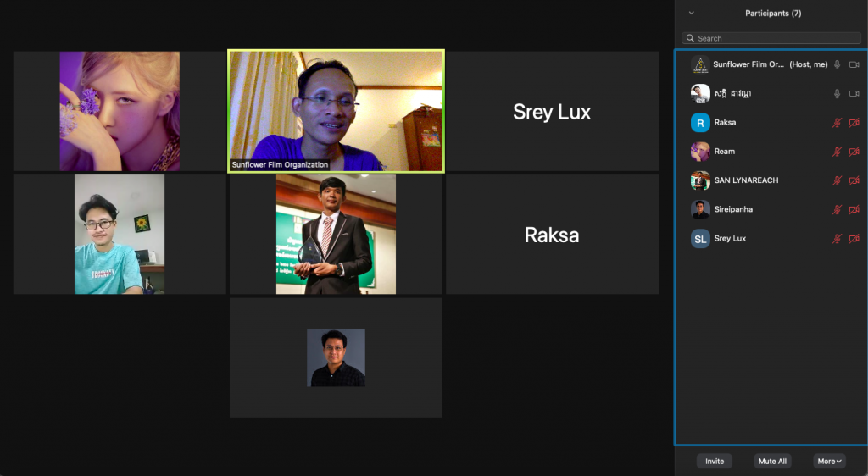Click the magnifier icon in the search field
The width and height of the screenshot is (868, 476).
[x=690, y=38]
